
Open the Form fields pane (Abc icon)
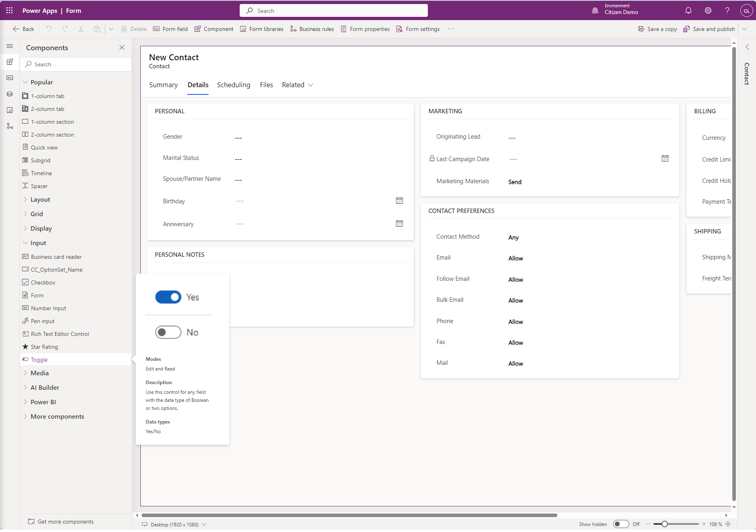[x=10, y=78]
